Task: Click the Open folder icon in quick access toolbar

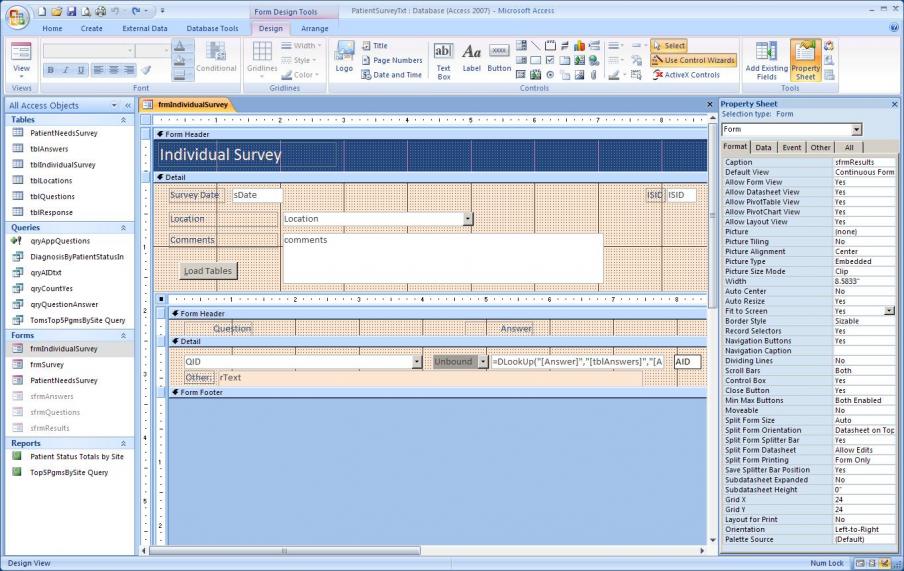Action: pyautogui.click(x=56, y=11)
